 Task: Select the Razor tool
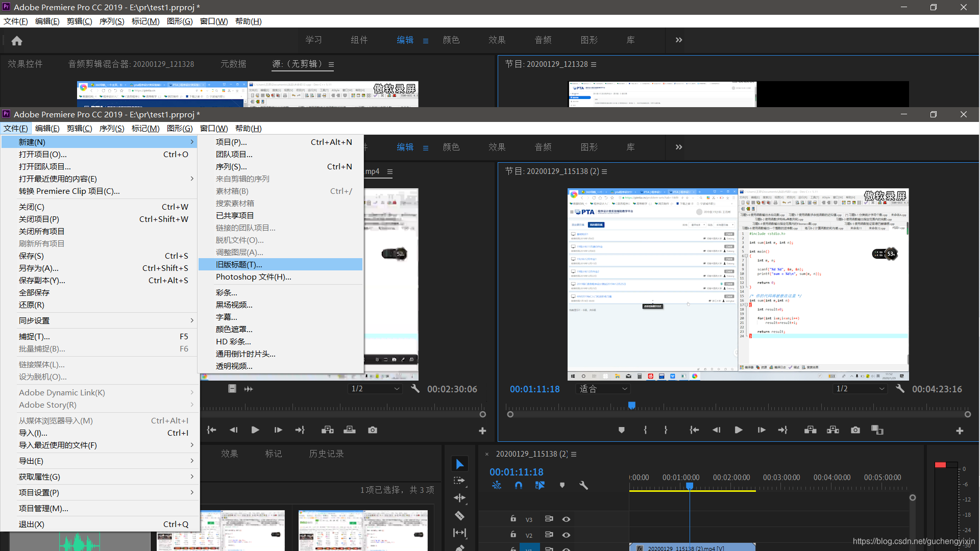[459, 516]
